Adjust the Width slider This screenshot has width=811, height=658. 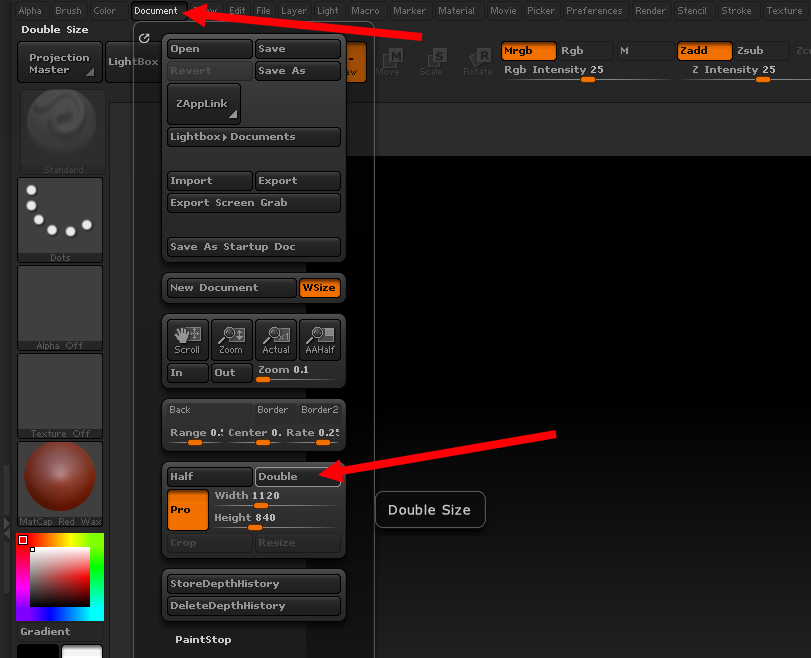(x=276, y=499)
